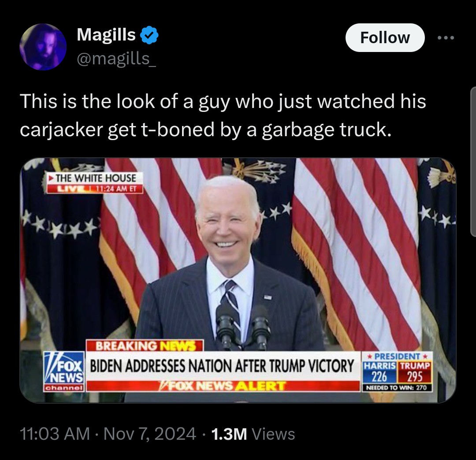
Task: Click the blue verified badge
Action: (149, 35)
